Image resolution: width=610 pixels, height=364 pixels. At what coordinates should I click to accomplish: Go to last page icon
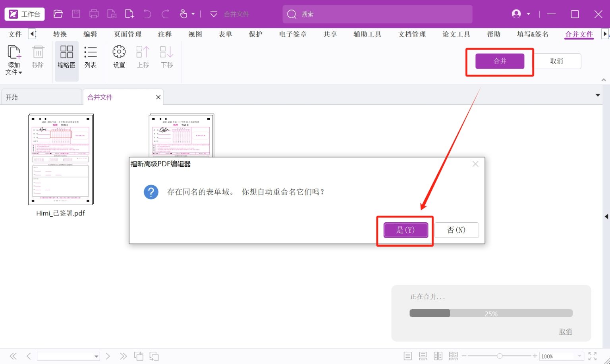pyautogui.click(x=123, y=356)
